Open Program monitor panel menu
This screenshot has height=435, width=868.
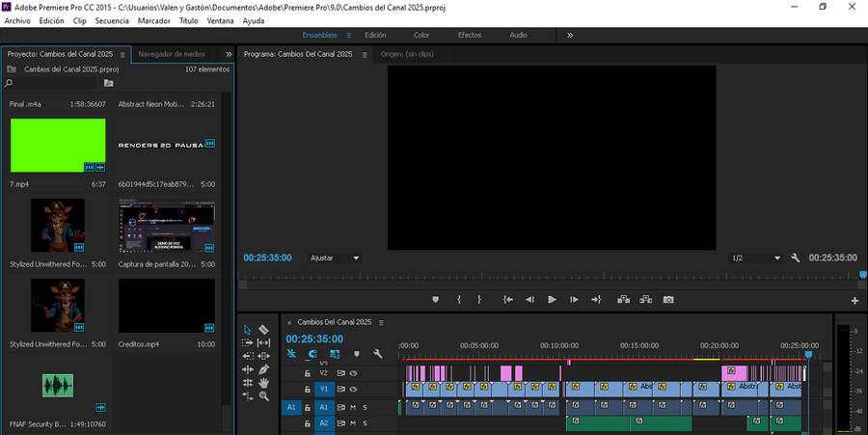pos(365,55)
